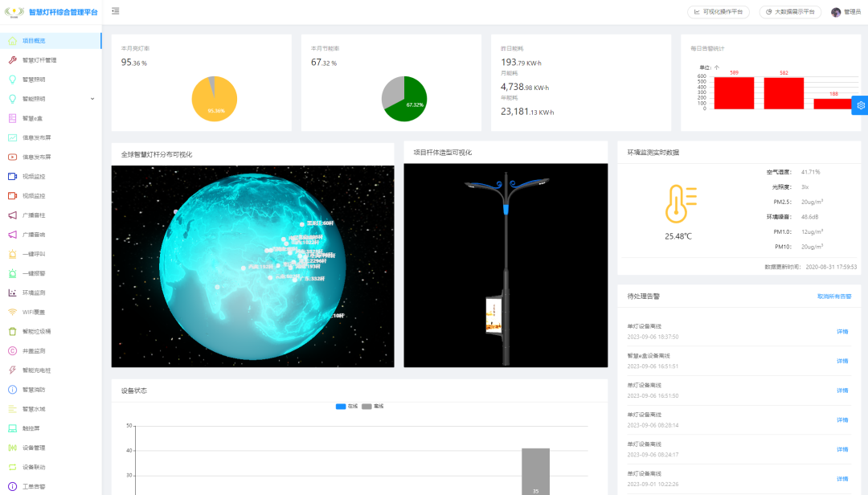
Task: Click the 23,181.13 KW·h yearly value
Action: coord(527,112)
